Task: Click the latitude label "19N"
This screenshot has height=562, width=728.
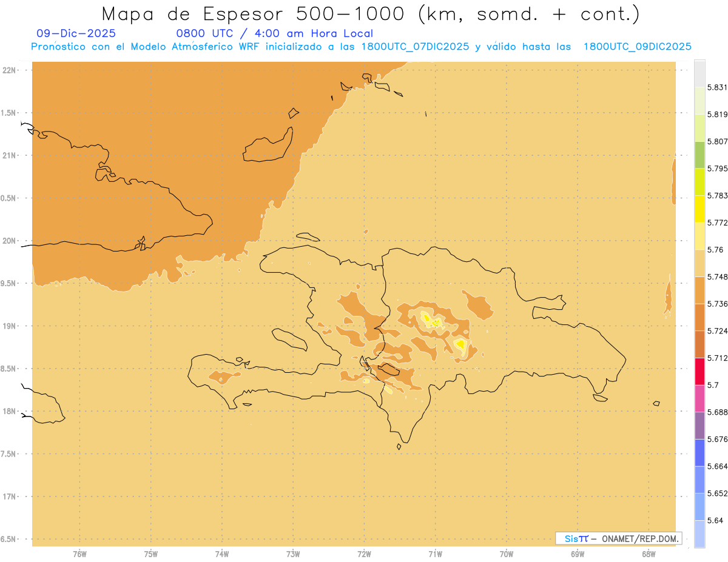Action: coord(9,326)
